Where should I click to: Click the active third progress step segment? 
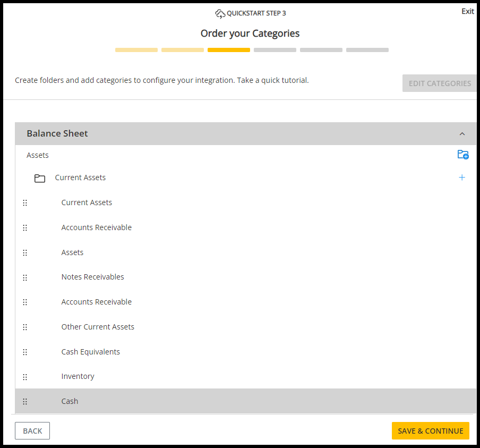pyautogui.click(x=229, y=50)
